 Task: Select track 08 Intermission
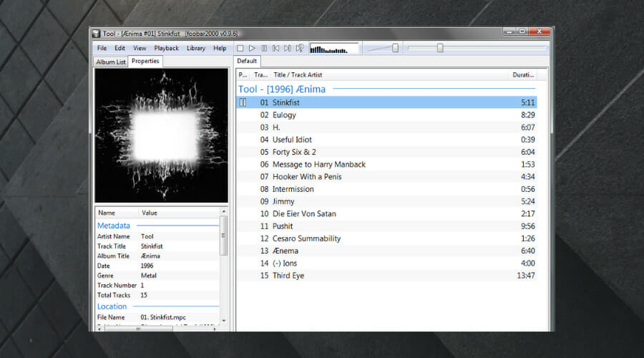[387, 189]
